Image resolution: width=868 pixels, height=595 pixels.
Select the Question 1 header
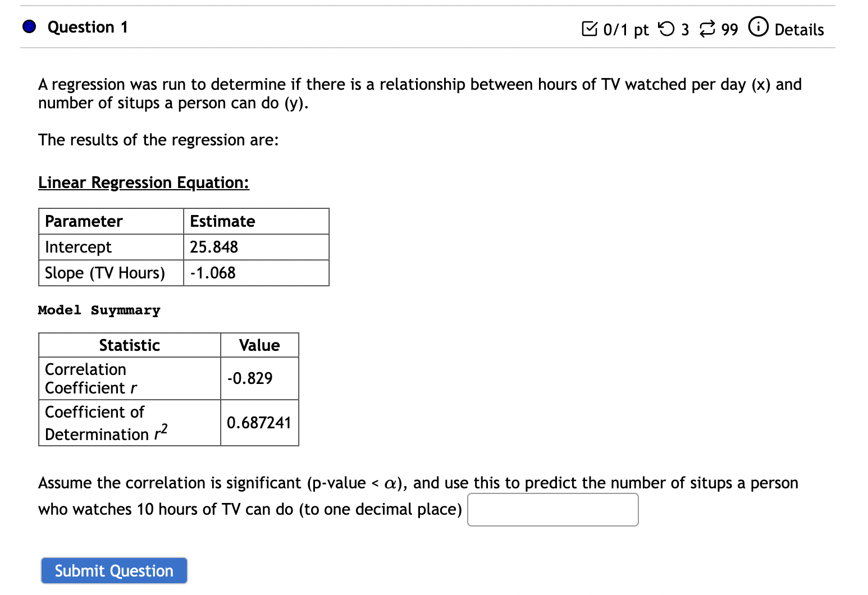88,27
